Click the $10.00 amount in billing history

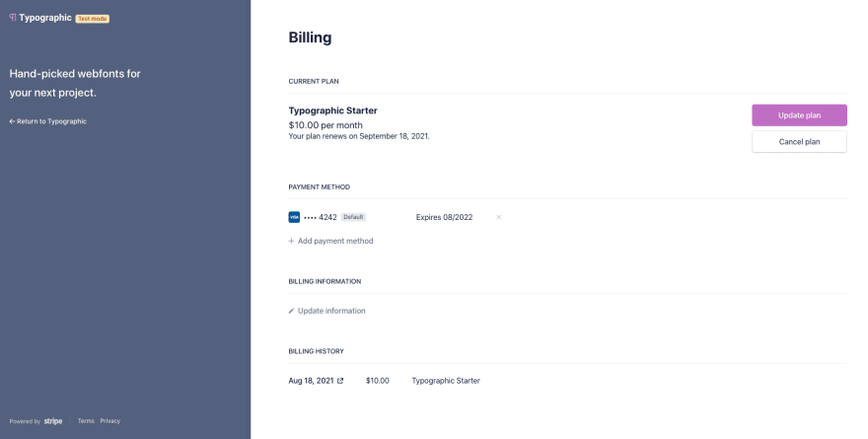point(378,381)
